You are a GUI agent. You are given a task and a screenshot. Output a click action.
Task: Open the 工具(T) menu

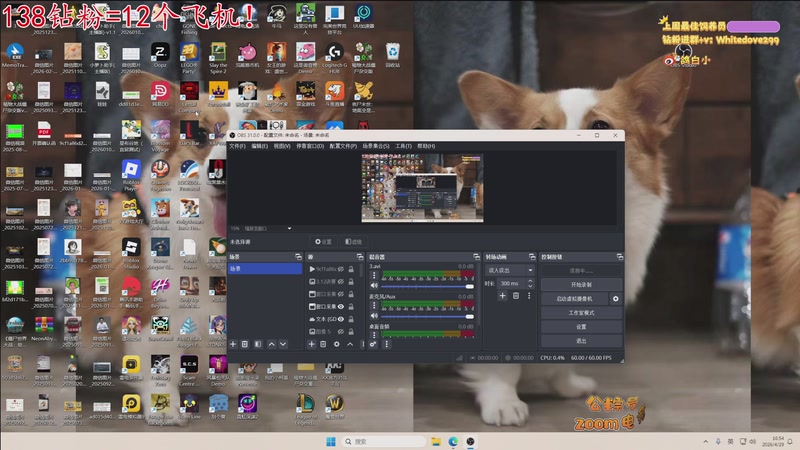(404, 146)
